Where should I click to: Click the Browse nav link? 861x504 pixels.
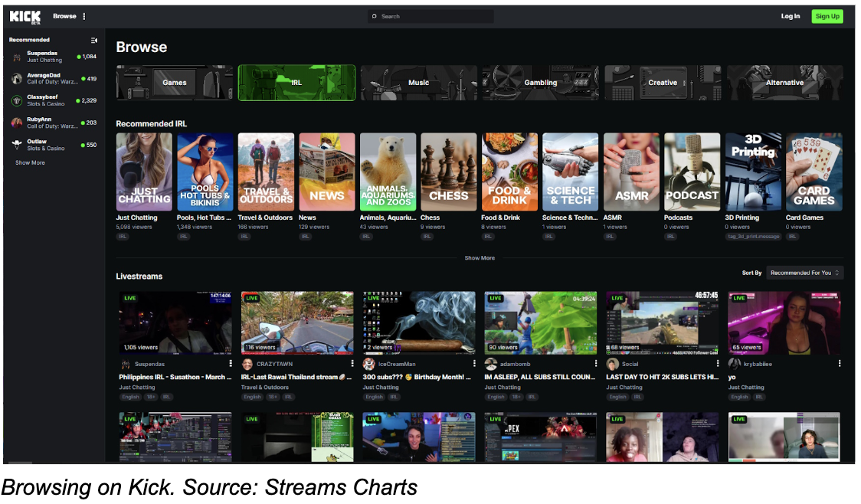pos(65,17)
